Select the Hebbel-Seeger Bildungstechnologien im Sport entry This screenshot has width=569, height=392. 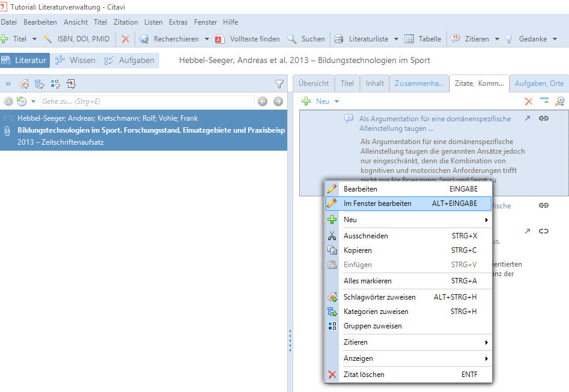[144, 130]
